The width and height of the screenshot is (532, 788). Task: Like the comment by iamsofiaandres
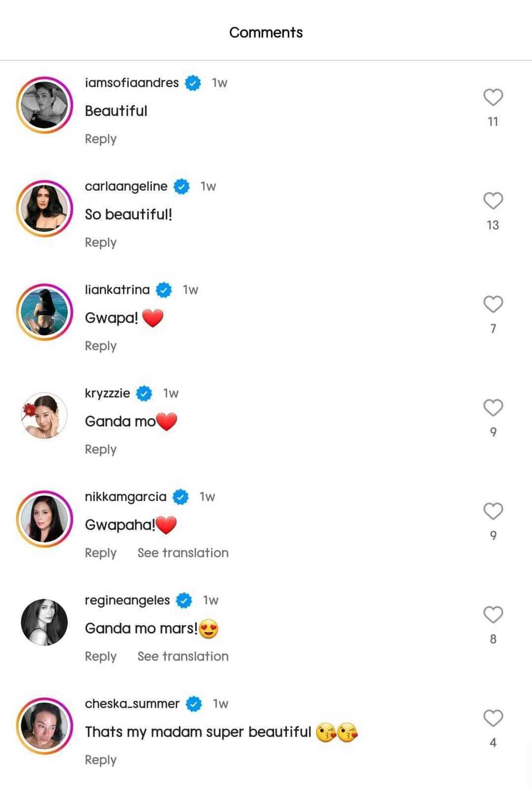pyautogui.click(x=493, y=97)
